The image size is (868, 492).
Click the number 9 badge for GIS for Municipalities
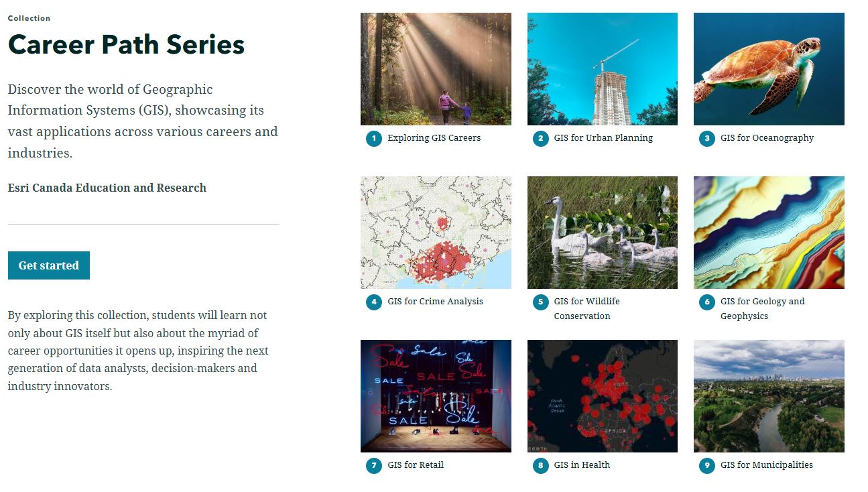(x=706, y=465)
